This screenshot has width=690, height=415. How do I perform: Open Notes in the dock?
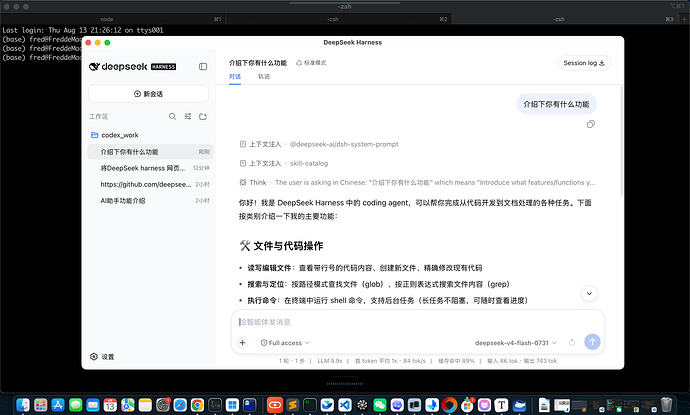(145, 404)
